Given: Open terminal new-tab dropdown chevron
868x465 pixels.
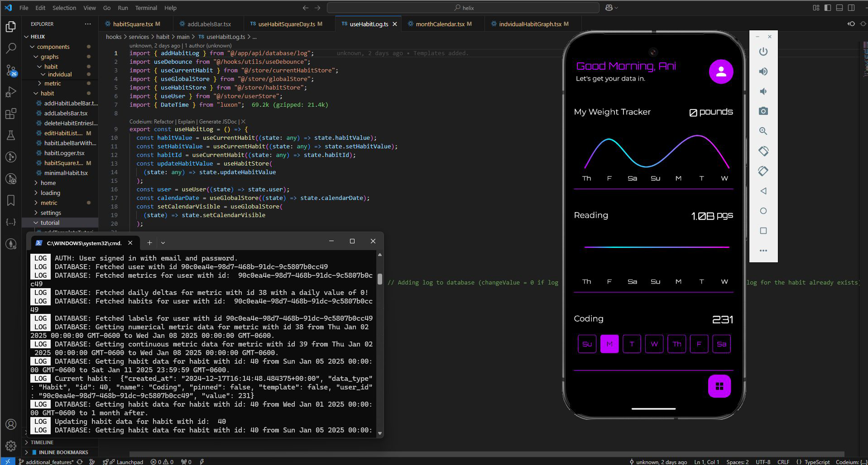Looking at the screenshot, I should (x=163, y=243).
